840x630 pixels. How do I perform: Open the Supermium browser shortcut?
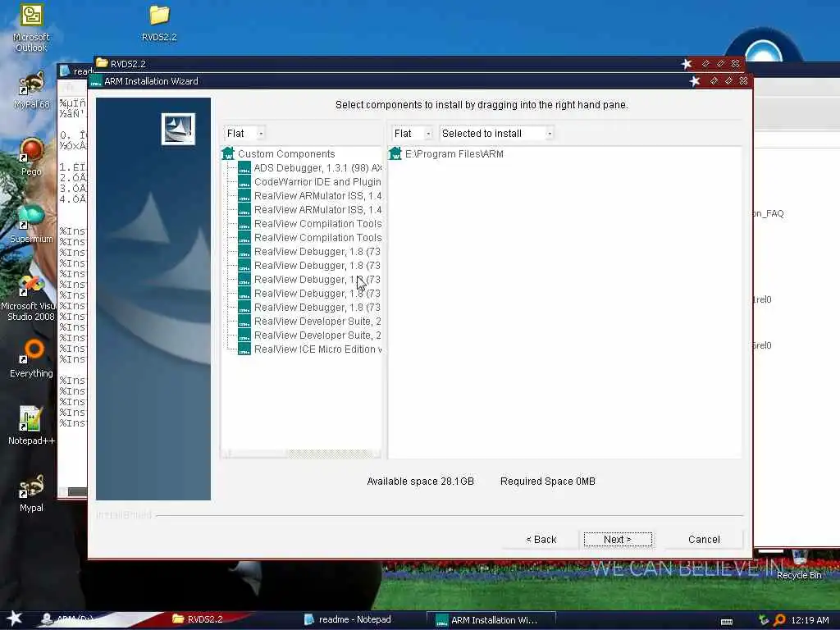coord(31,225)
